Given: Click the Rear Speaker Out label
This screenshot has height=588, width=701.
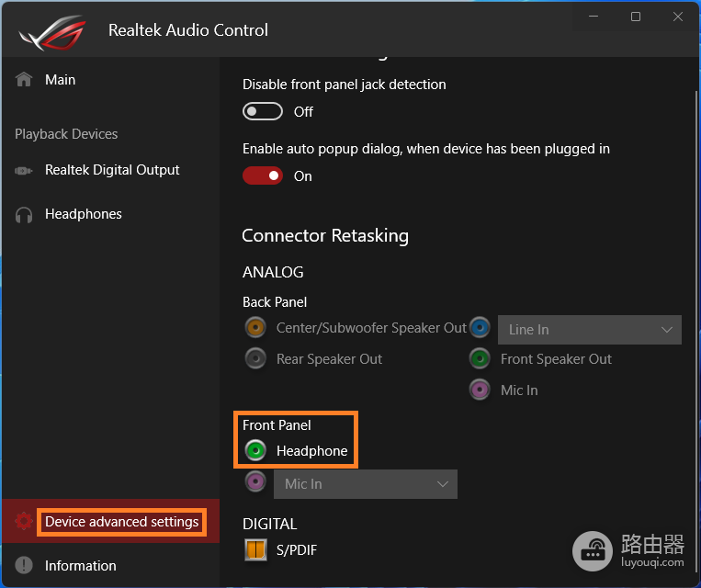Looking at the screenshot, I should click(330, 359).
